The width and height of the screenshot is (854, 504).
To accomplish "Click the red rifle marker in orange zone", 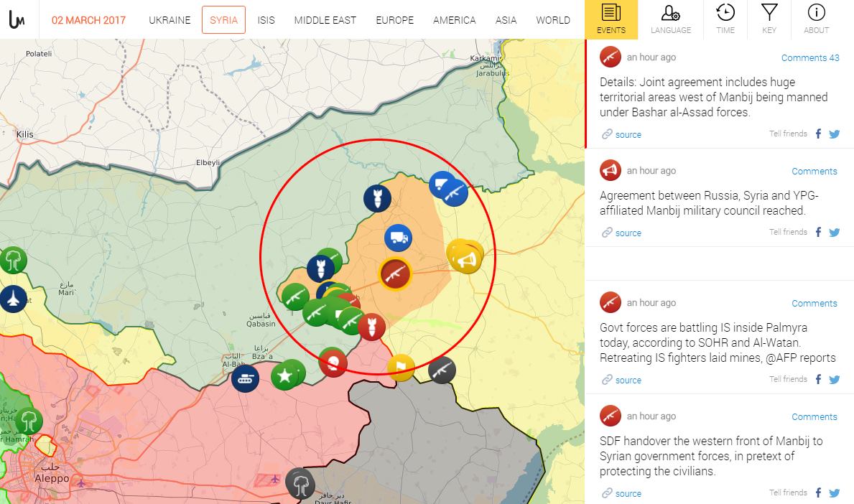I will 394,274.
